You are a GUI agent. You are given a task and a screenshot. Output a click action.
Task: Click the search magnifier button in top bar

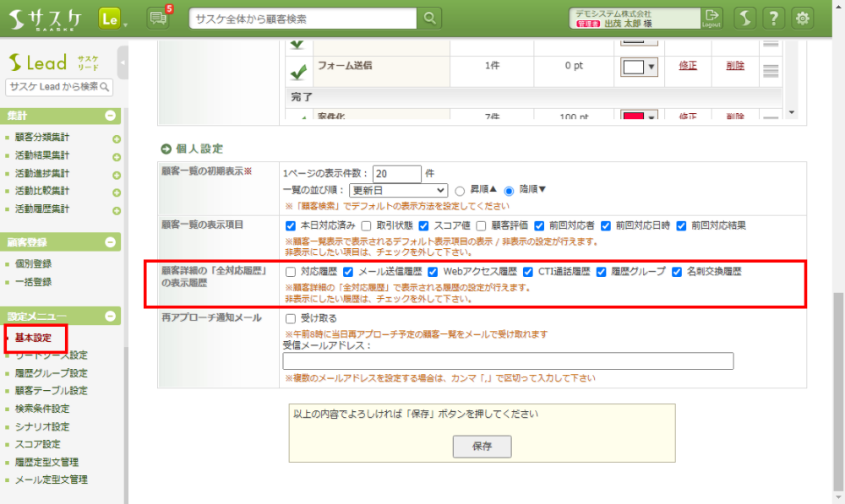pyautogui.click(x=431, y=18)
